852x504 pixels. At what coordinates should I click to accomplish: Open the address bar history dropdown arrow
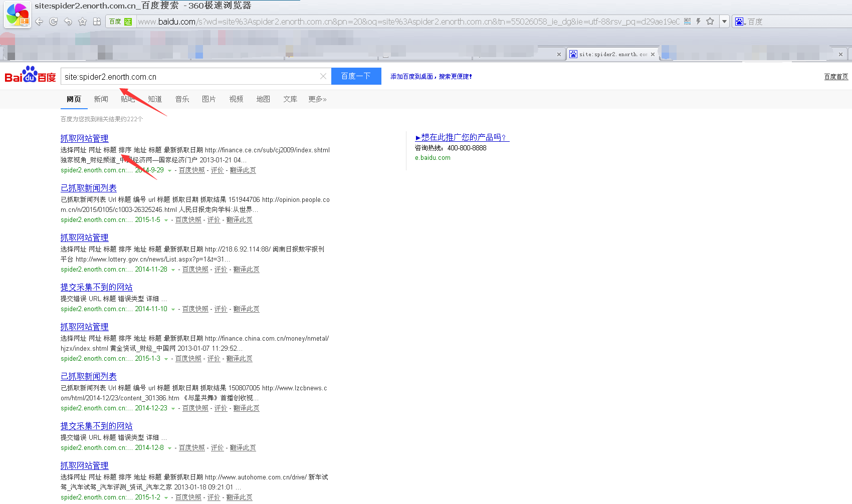pos(724,22)
